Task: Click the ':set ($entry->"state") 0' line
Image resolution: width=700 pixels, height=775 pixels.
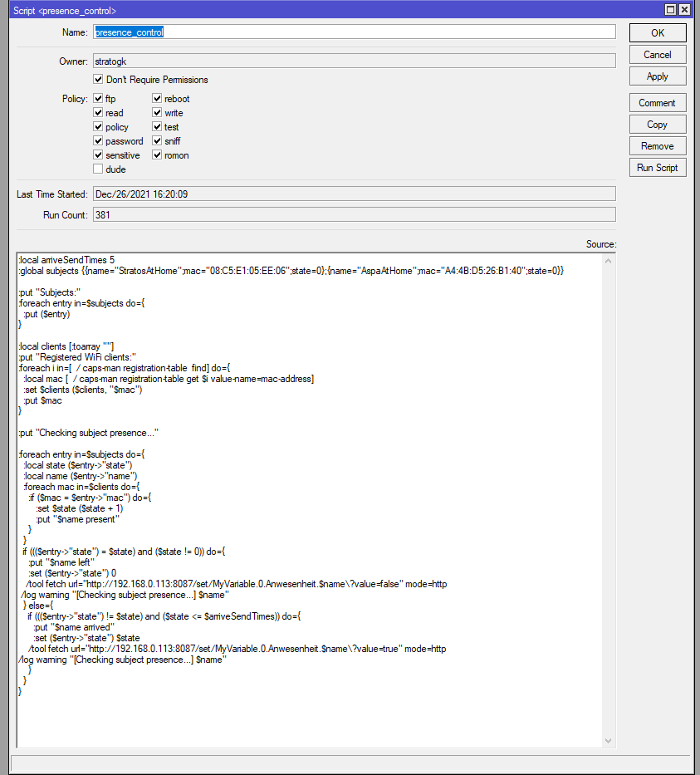Action: click(72, 573)
